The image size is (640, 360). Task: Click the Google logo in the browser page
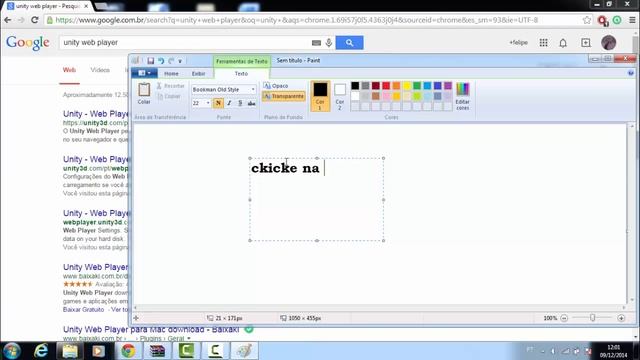point(28,43)
